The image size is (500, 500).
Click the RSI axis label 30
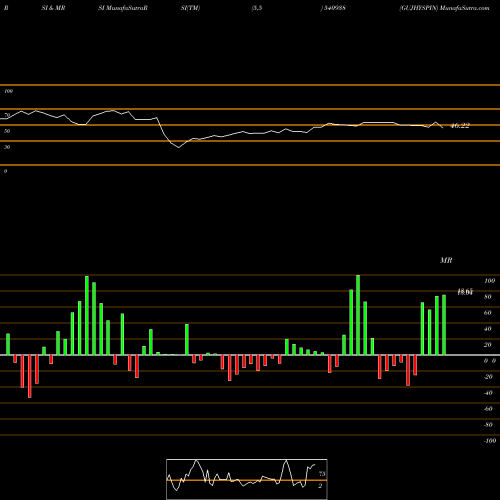7,147
